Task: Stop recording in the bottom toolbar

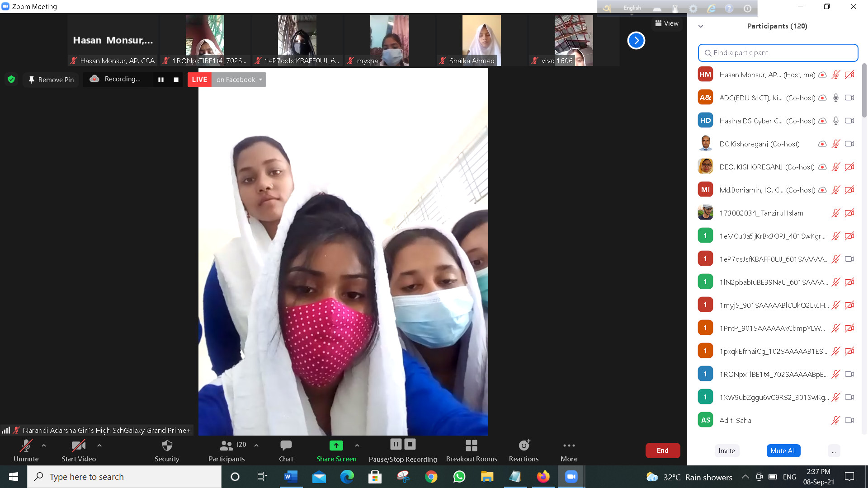Action: (410, 444)
